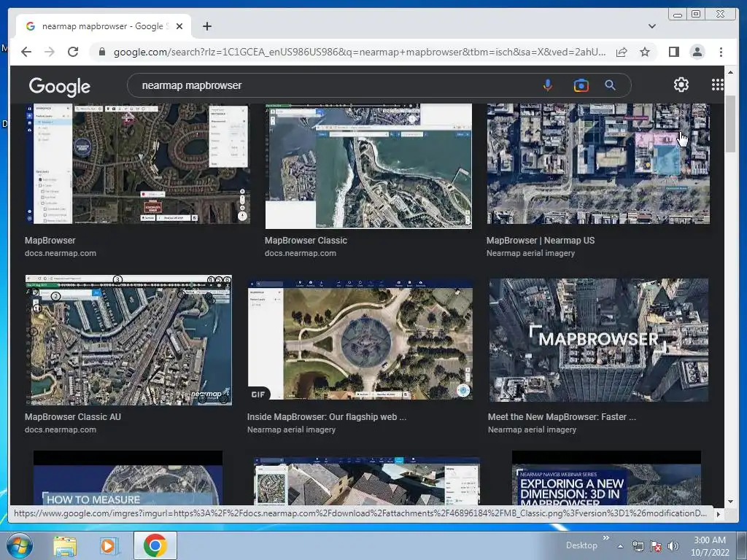The width and height of the screenshot is (747, 560).
Task: Open a new tab
Action: click(206, 26)
